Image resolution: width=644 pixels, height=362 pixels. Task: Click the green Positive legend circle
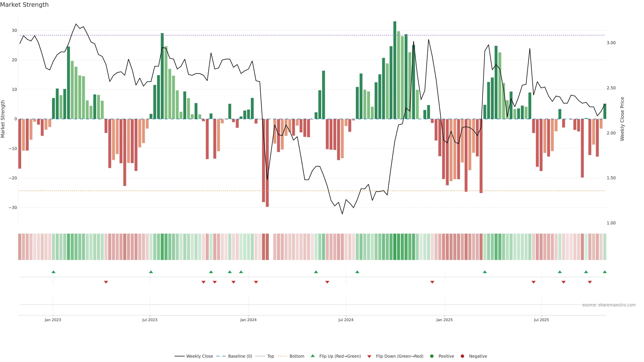[432, 356]
